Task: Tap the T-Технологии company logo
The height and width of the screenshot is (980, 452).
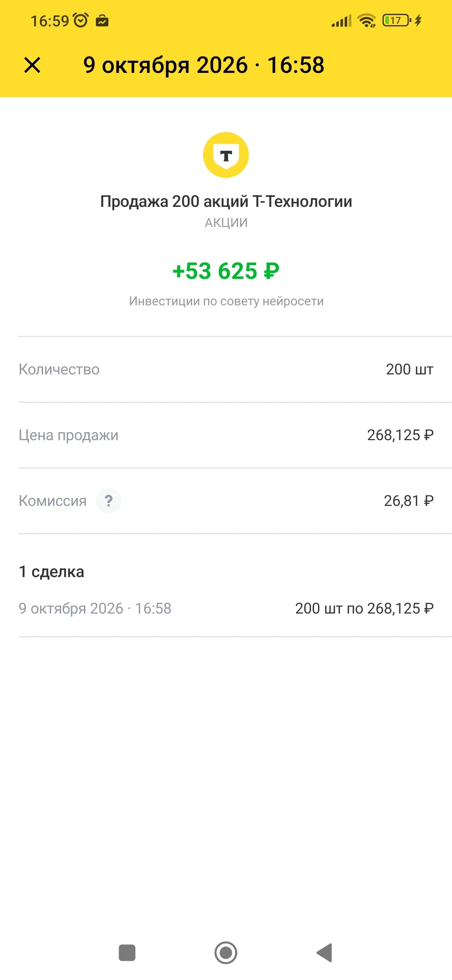Action: click(x=226, y=155)
